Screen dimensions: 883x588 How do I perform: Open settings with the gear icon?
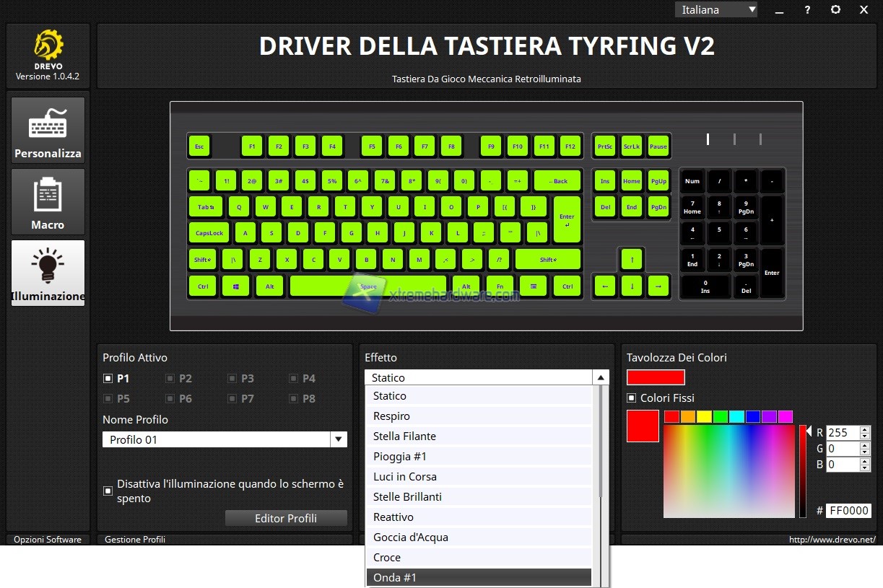(835, 9)
